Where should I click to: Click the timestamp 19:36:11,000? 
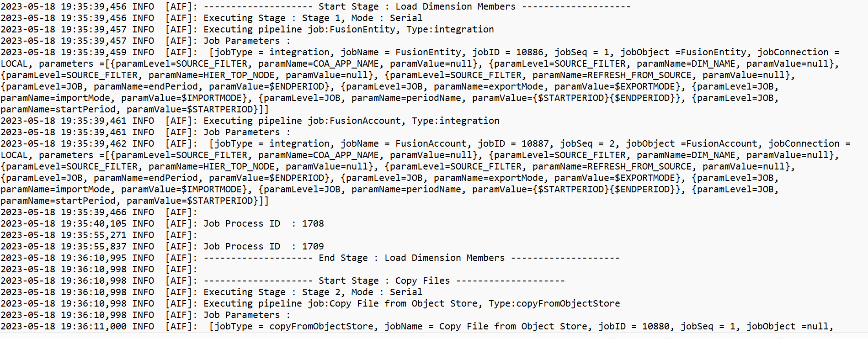pos(93,326)
